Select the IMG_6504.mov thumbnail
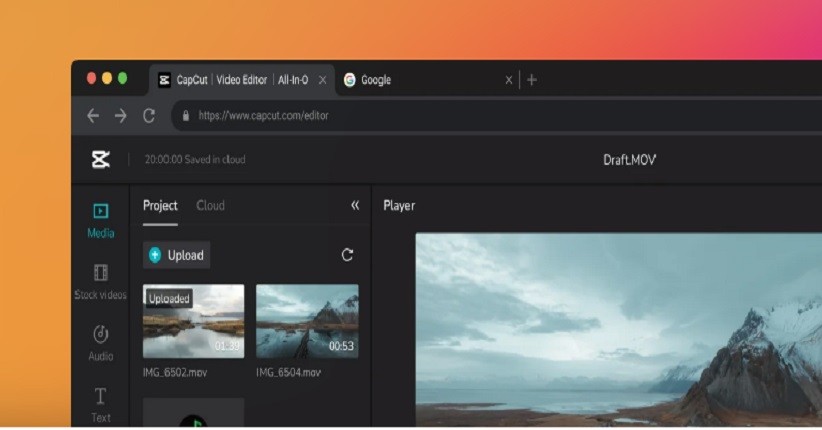 pyautogui.click(x=307, y=321)
